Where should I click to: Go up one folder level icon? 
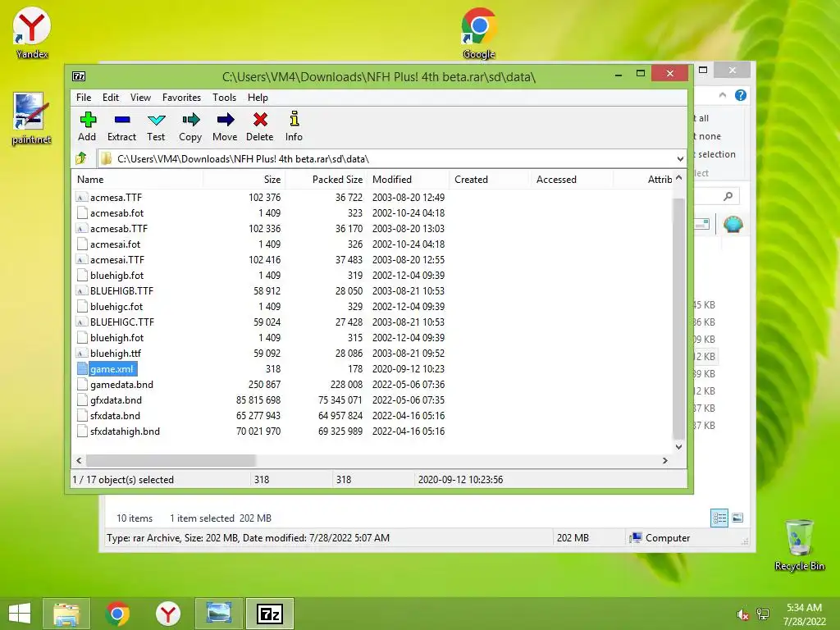click(x=81, y=158)
